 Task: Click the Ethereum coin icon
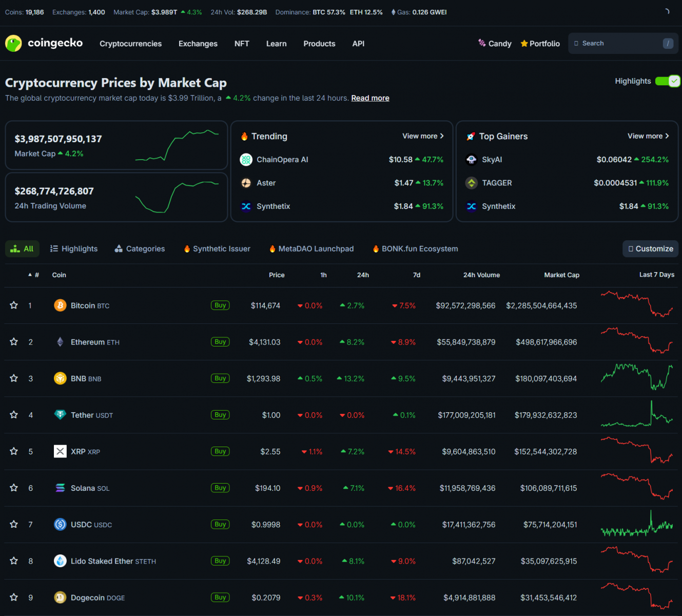[60, 342]
